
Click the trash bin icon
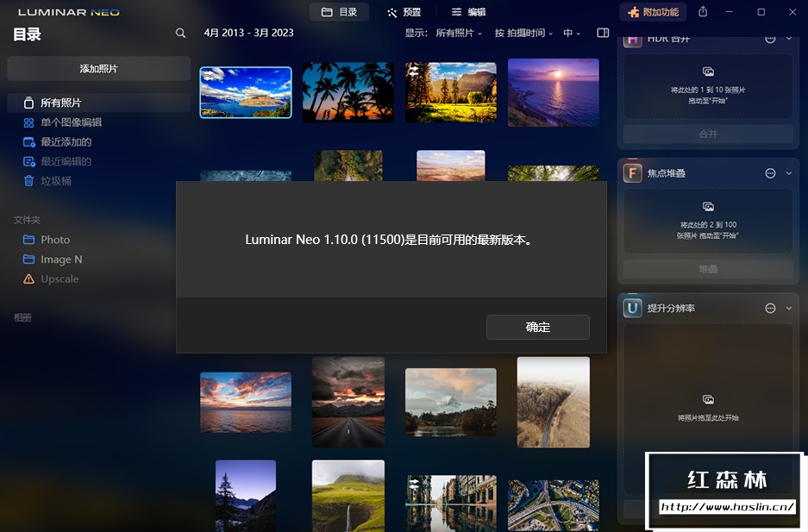coord(28,181)
